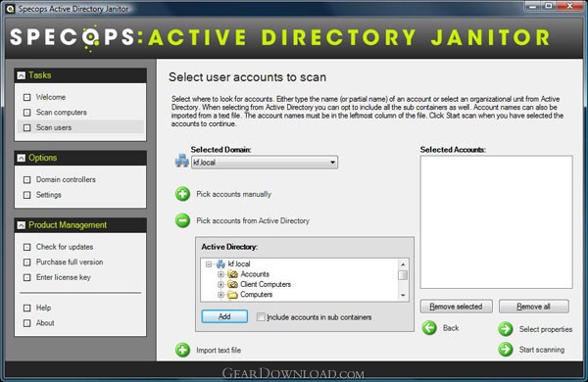
Task: Collapse the Product Management panel
Action: click(x=22, y=225)
